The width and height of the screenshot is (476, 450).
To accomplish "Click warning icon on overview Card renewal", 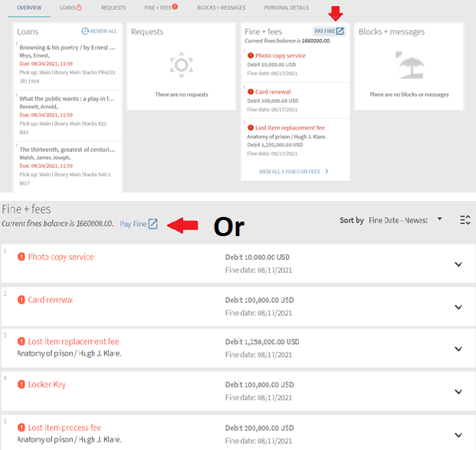I will point(250,91).
